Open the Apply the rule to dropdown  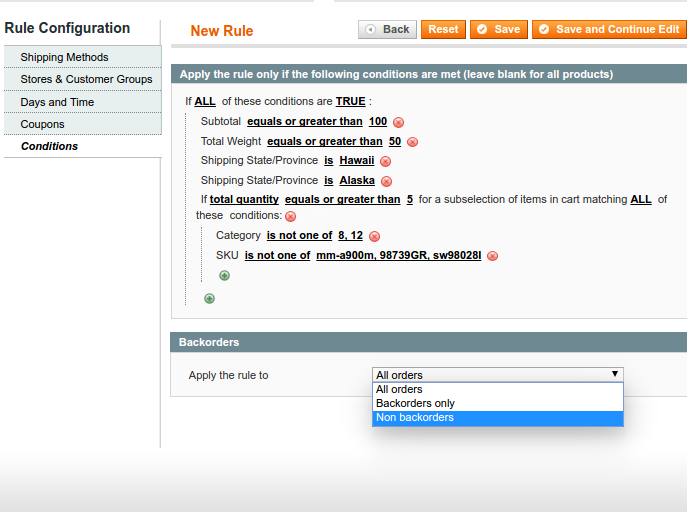tap(497, 374)
